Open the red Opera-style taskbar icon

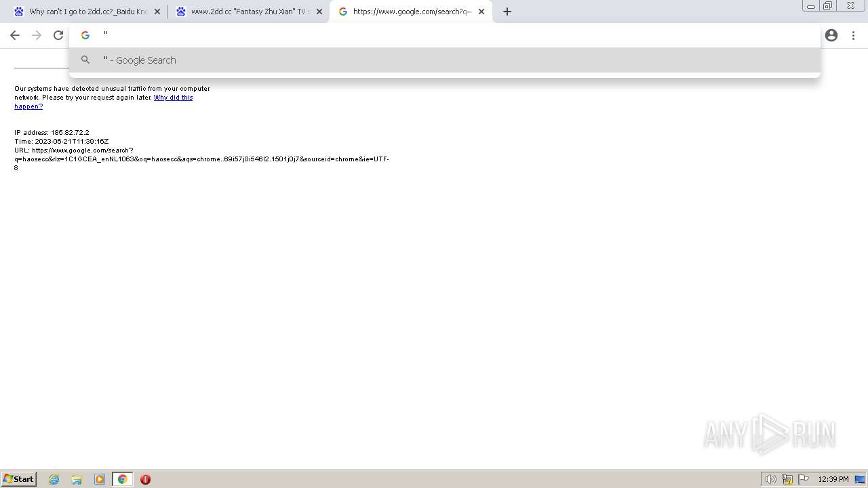point(145,479)
